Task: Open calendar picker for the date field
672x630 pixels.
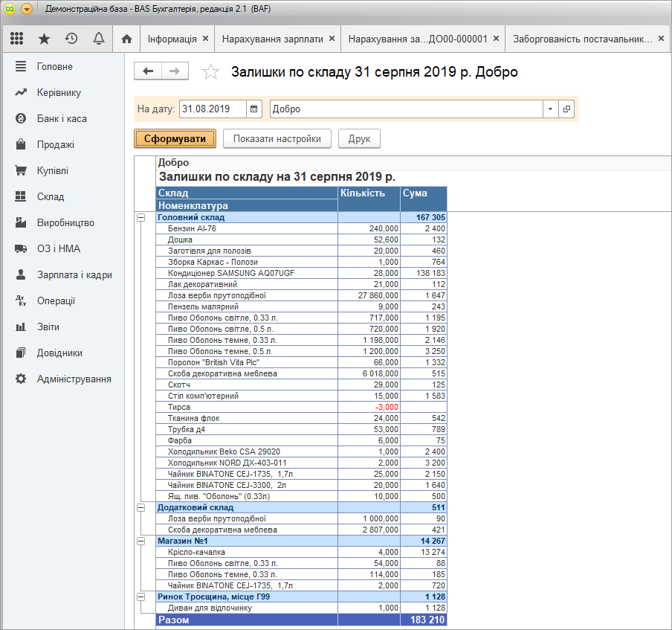Action: coord(254,109)
